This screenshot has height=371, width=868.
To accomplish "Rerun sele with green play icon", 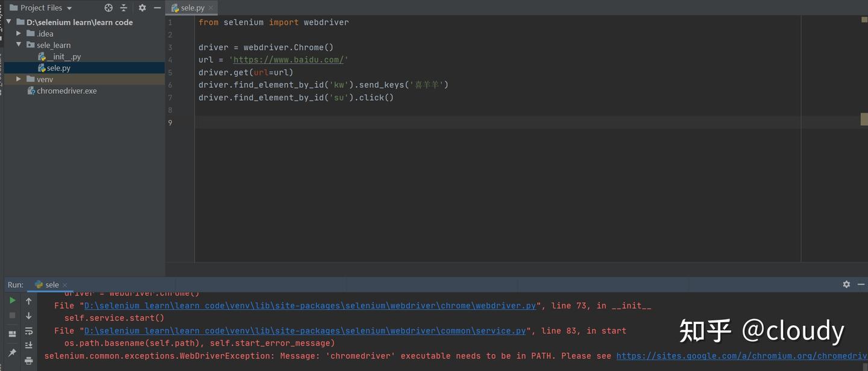I will click(x=12, y=301).
